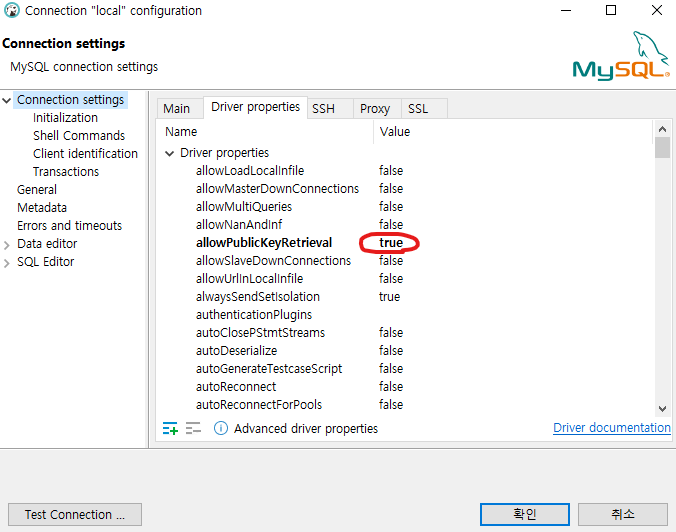Select the allowSlaveDownConnections property
The image size is (676, 532).
tap(273, 261)
